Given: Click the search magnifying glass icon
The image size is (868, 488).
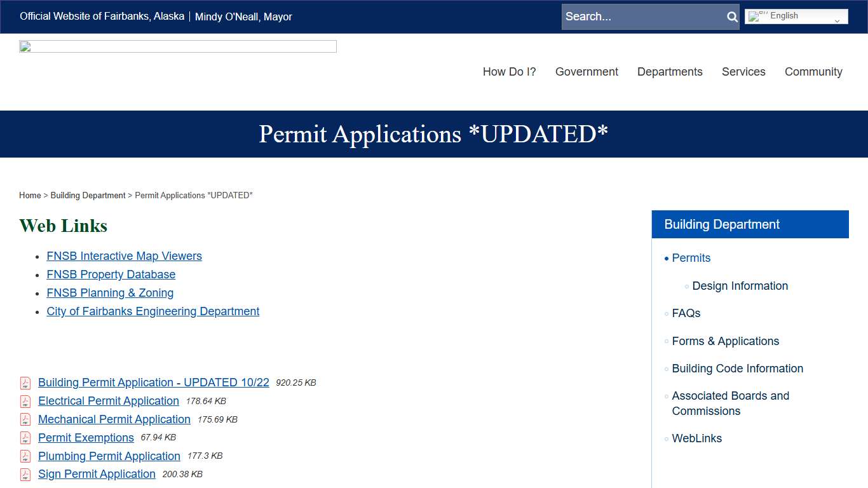Looking at the screenshot, I should (x=731, y=17).
